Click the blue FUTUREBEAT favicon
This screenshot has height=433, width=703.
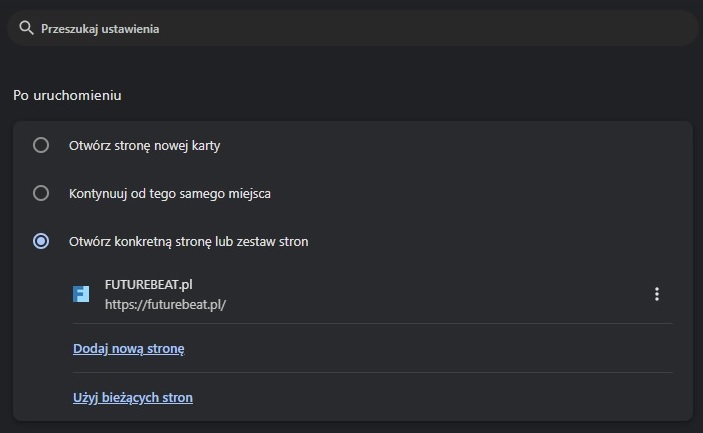click(81, 294)
